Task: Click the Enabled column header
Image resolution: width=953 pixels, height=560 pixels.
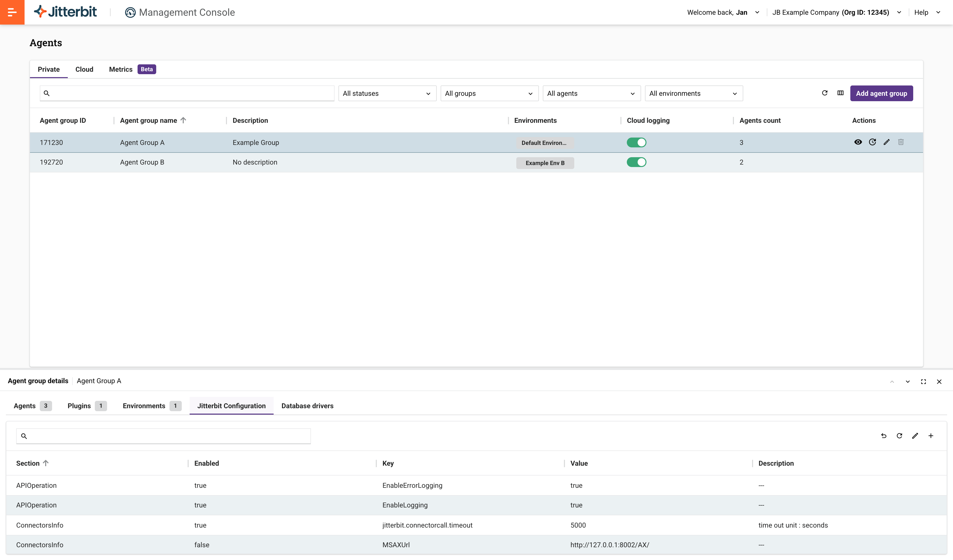Action: [207, 463]
